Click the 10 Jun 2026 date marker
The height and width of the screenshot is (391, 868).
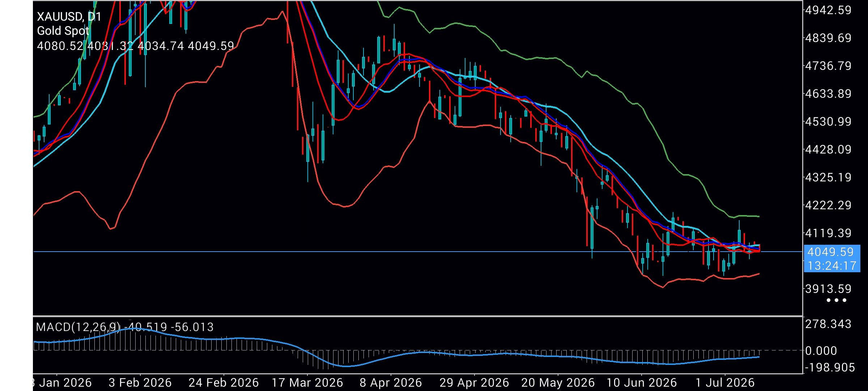tap(641, 383)
